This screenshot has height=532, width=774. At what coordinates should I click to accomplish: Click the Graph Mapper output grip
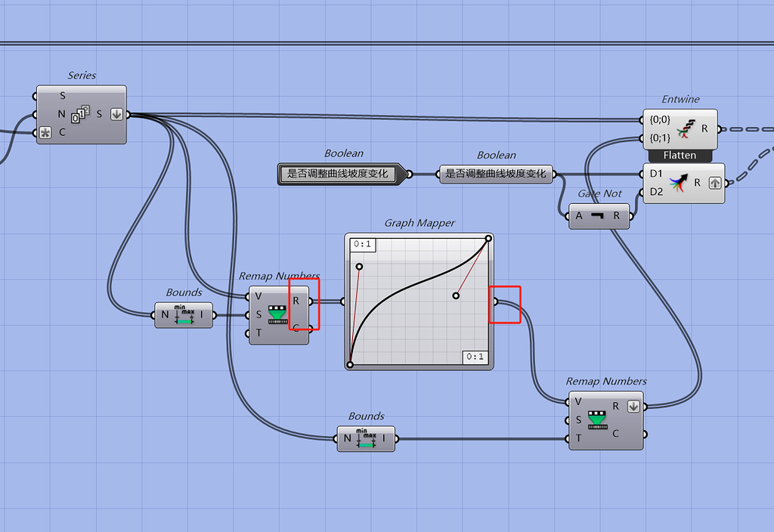(496, 302)
